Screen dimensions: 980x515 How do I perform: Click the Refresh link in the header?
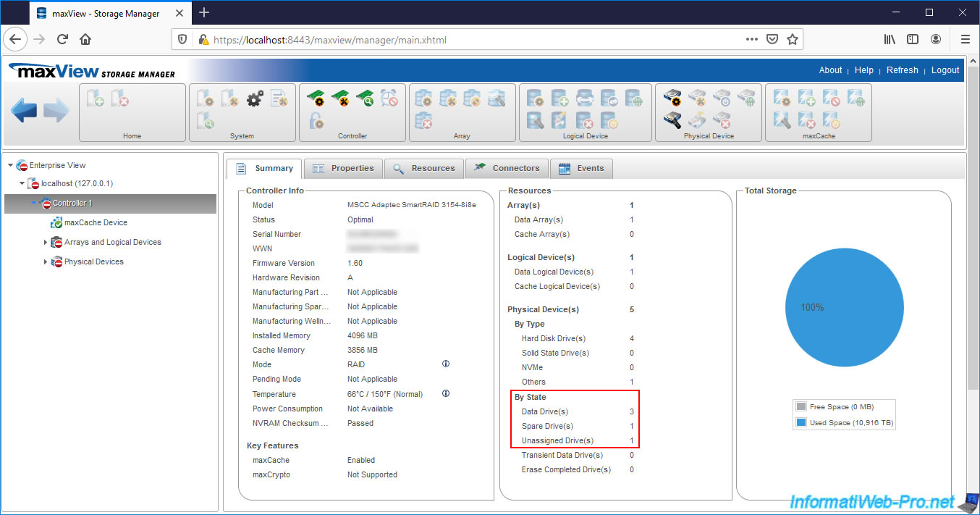[902, 70]
